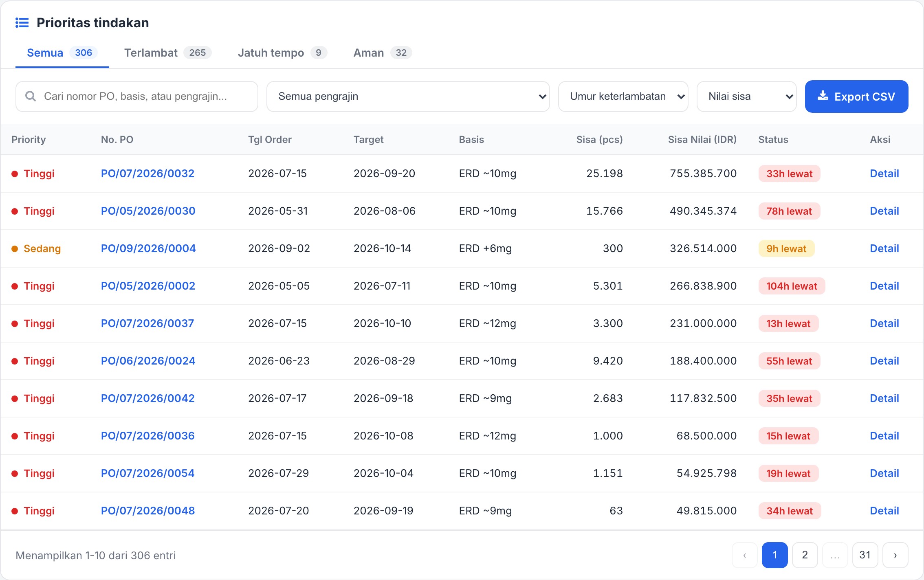The width and height of the screenshot is (924, 580).
Task: Jump to page 31 in pagination
Action: [x=865, y=555]
